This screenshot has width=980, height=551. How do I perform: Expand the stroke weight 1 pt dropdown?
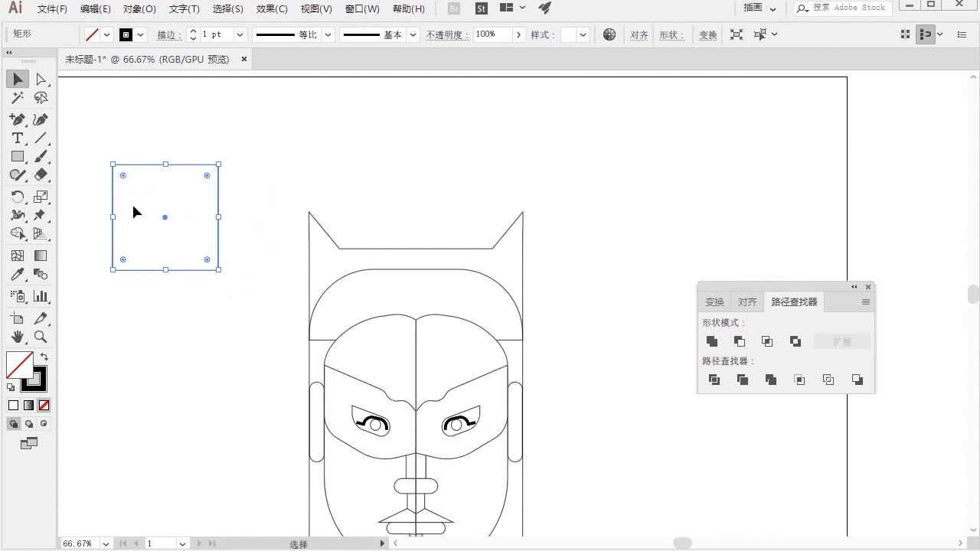(x=240, y=34)
